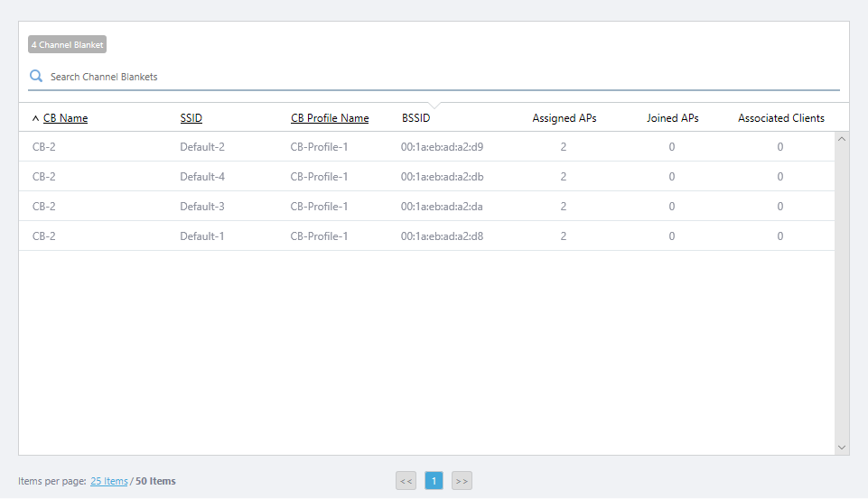Click the Joined APs column header
This screenshot has width=868, height=499.
672,118
